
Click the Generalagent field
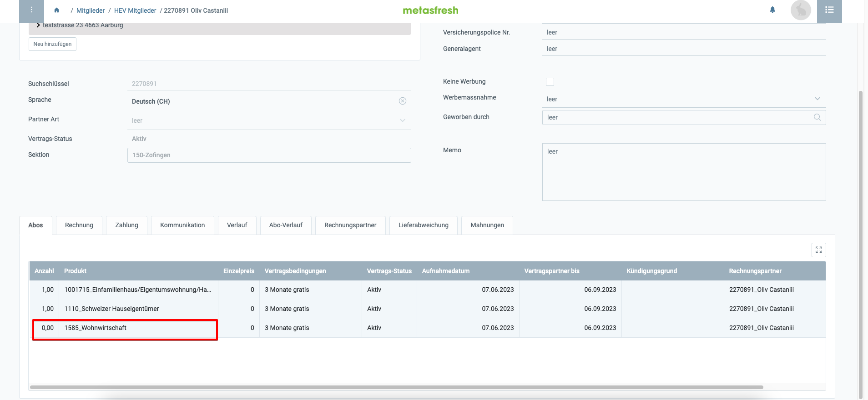pyautogui.click(x=684, y=49)
